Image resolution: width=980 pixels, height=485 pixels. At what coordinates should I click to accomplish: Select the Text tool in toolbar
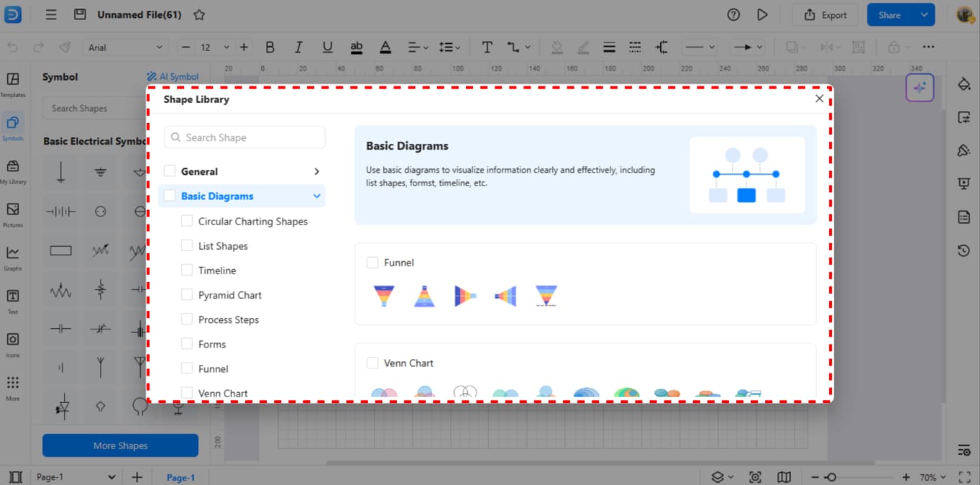[487, 47]
